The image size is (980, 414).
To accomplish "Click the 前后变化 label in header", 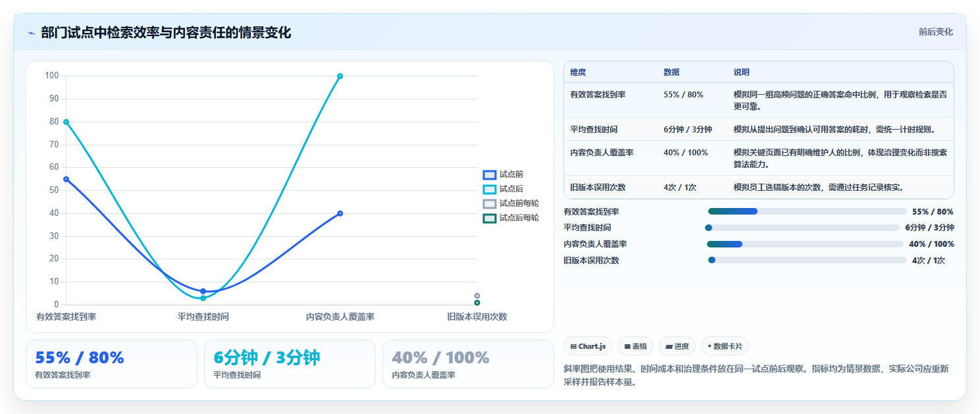I will (x=936, y=32).
